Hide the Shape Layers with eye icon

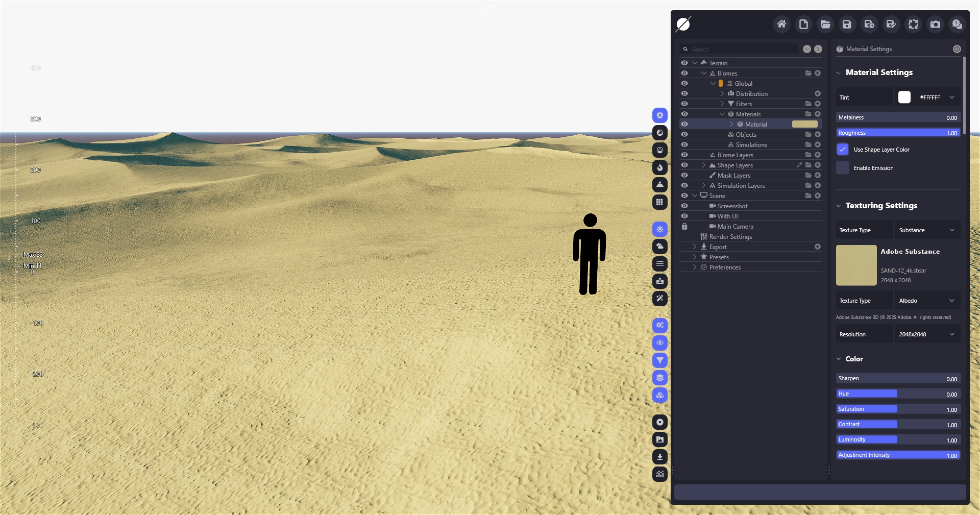point(684,165)
